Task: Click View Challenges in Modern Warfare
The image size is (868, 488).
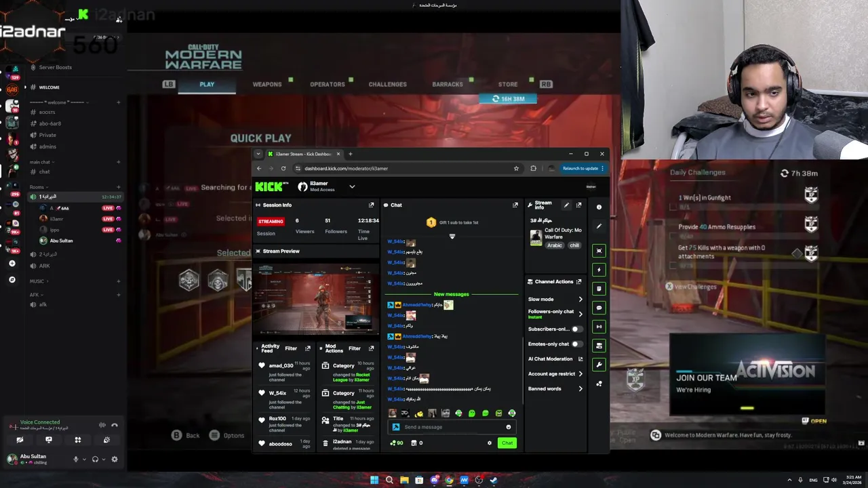Action: pos(690,287)
